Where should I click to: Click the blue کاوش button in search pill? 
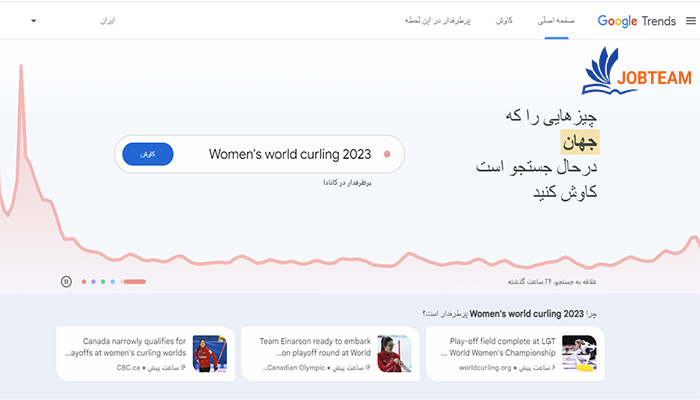coord(148,154)
